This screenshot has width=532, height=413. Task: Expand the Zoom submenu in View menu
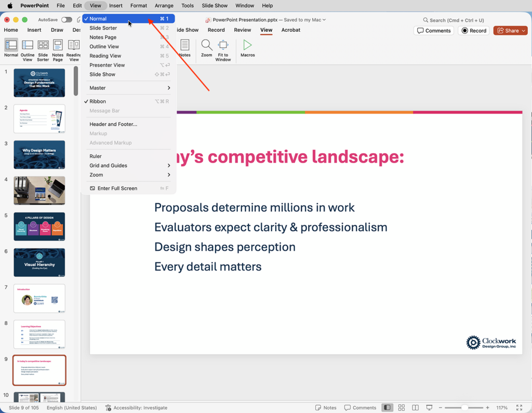point(129,175)
